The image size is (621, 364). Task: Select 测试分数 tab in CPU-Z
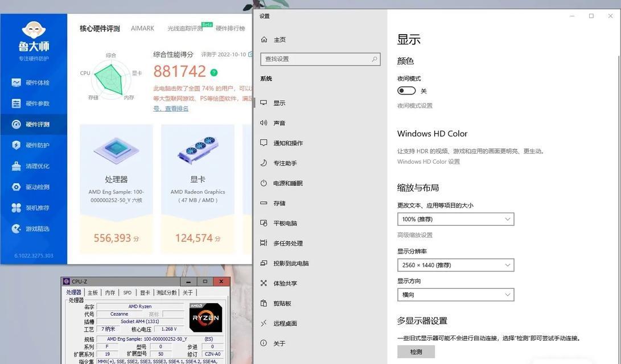coord(166,293)
